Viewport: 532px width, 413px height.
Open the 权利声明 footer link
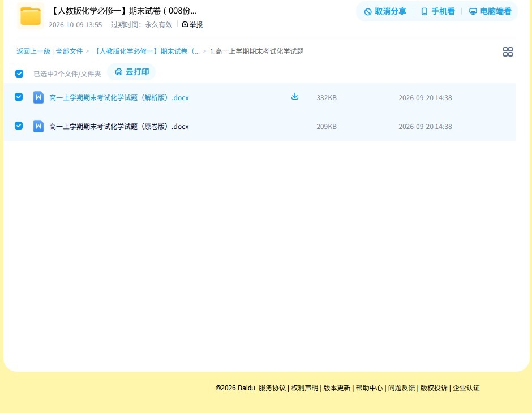click(x=304, y=388)
